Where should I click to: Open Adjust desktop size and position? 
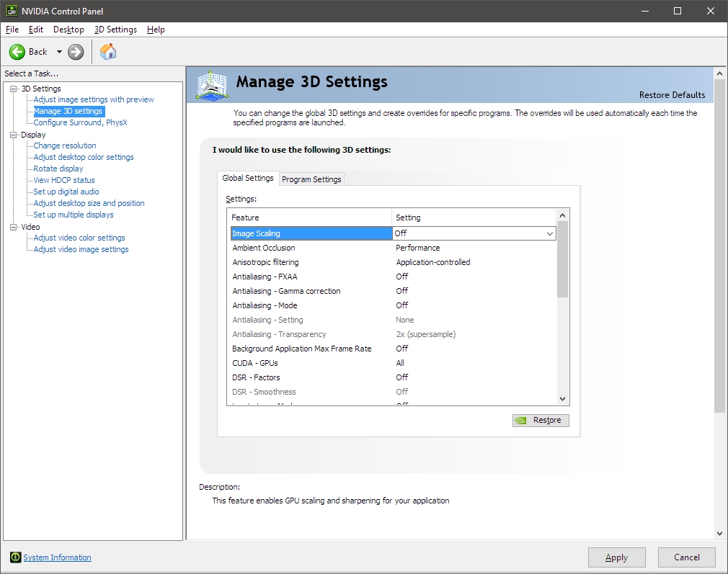pyautogui.click(x=89, y=203)
